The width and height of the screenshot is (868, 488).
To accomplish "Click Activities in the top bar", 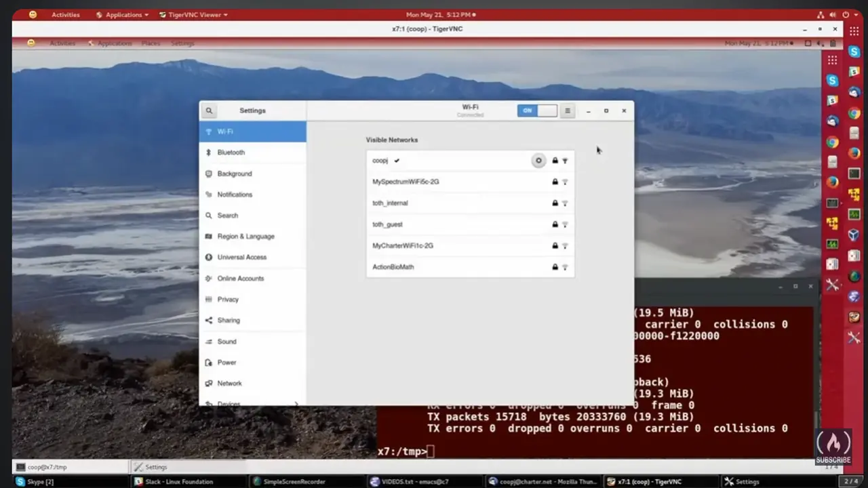I will pos(65,14).
